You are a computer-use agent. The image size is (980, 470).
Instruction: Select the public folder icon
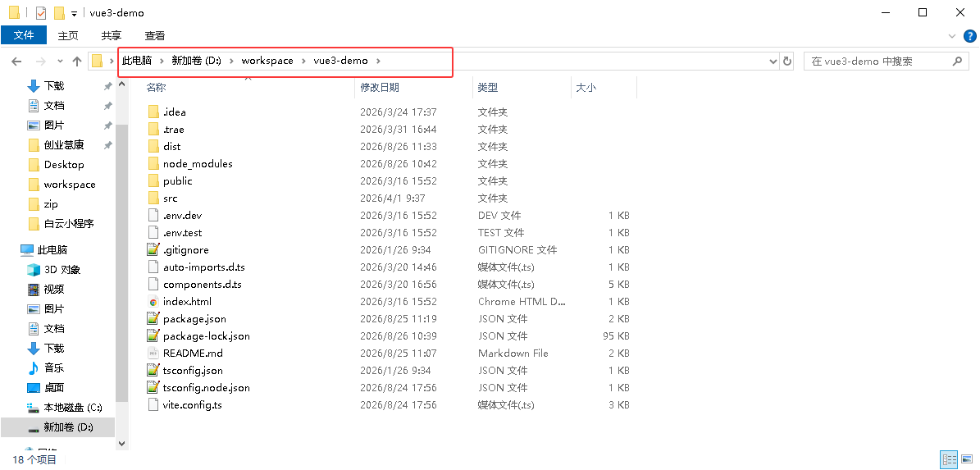click(x=153, y=181)
